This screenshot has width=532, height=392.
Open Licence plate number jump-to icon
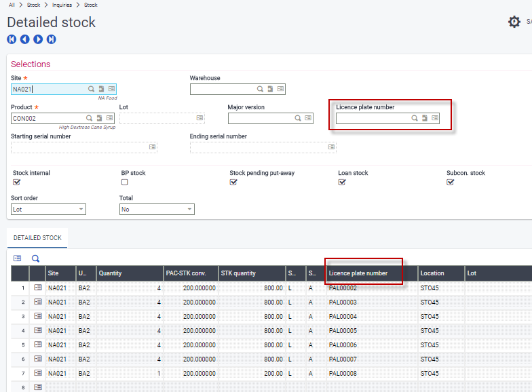tap(425, 118)
